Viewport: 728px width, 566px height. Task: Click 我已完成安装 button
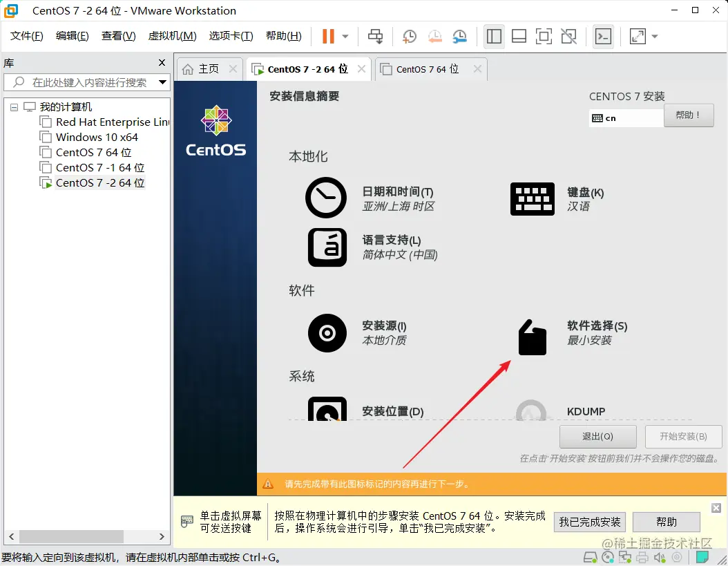590,522
